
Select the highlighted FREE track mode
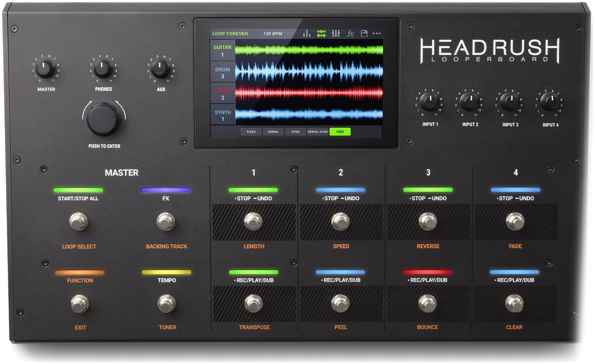[340, 132]
